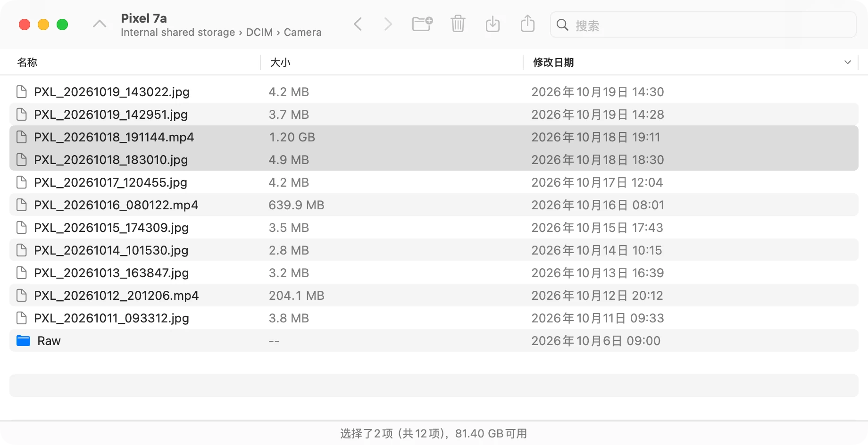Create a new folder

tap(422, 24)
